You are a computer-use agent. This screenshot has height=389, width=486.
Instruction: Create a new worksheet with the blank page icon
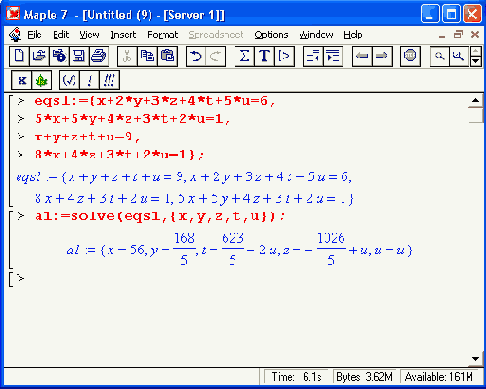coord(19,56)
